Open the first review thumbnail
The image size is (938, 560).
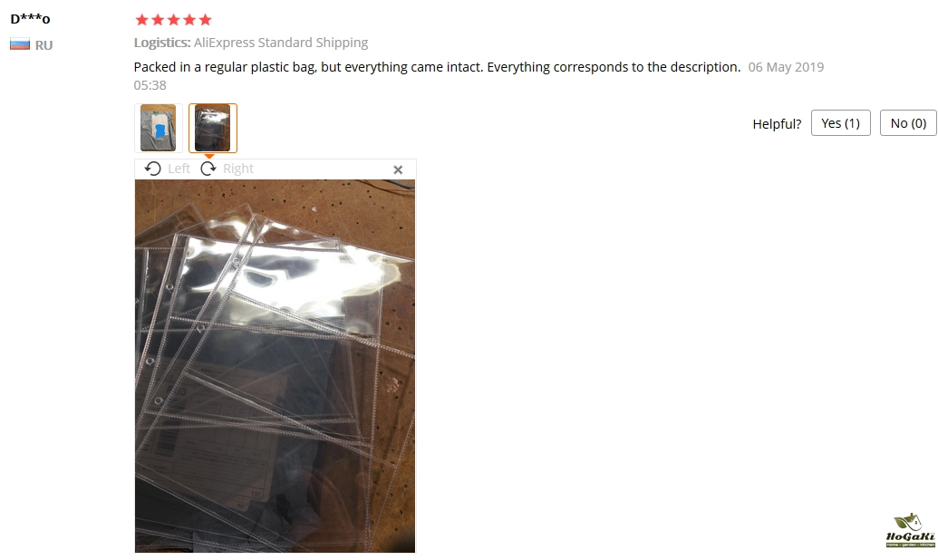[x=158, y=128]
